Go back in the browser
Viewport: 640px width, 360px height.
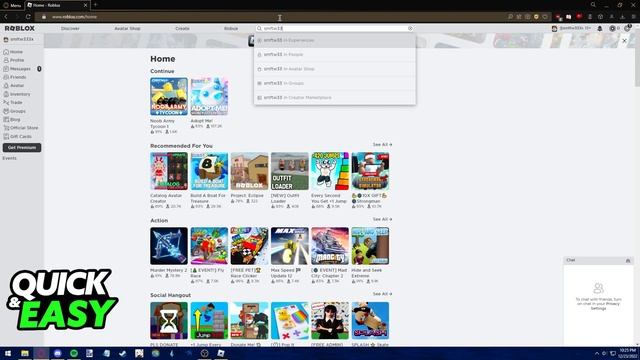[x=6, y=17]
